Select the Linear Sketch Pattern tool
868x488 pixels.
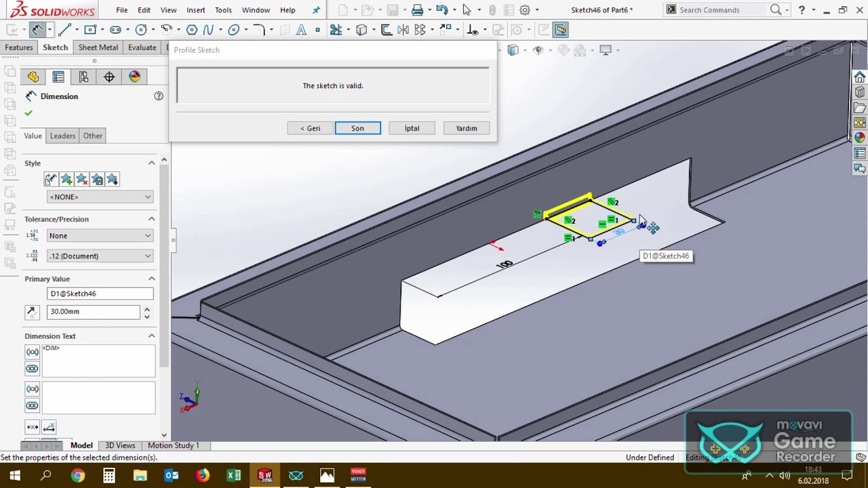pyautogui.click(x=420, y=30)
